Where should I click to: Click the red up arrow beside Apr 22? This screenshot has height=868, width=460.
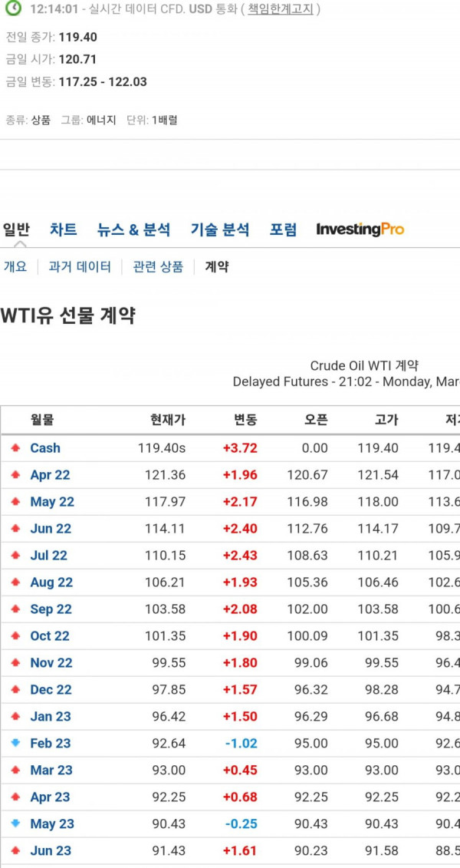tap(15, 474)
